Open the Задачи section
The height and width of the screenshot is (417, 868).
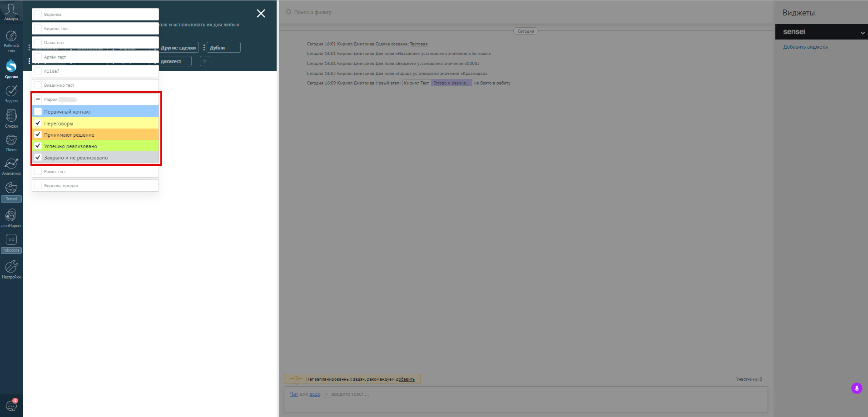pos(11,94)
